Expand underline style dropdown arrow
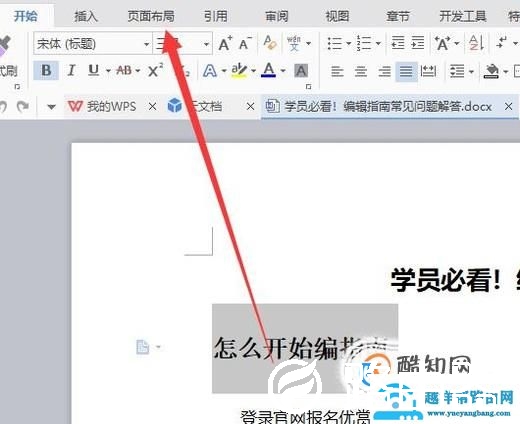 pyautogui.click(x=108, y=71)
